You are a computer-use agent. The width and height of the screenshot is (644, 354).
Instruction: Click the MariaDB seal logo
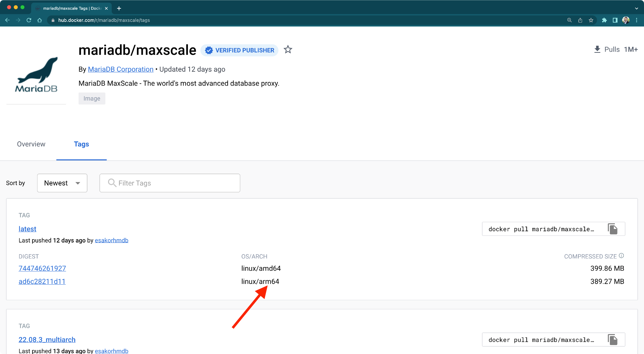pos(36,75)
